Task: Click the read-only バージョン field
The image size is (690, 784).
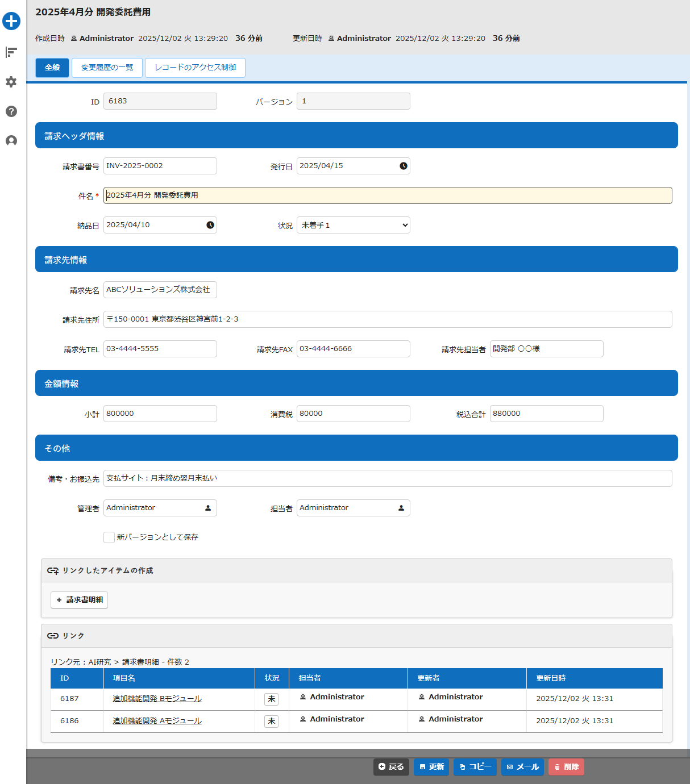Action: click(x=354, y=101)
